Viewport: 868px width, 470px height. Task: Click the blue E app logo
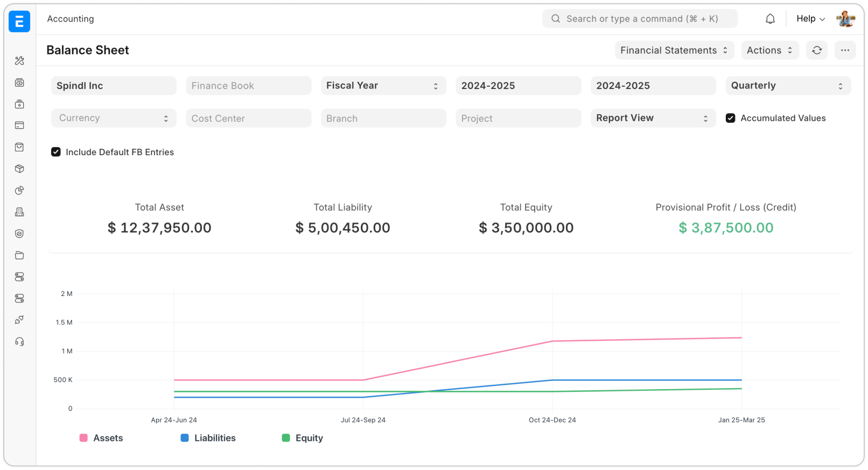click(19, 22)
